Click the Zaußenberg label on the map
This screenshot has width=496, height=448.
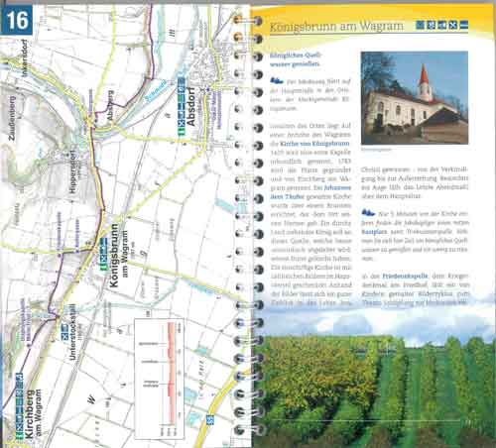pos(12,119)
